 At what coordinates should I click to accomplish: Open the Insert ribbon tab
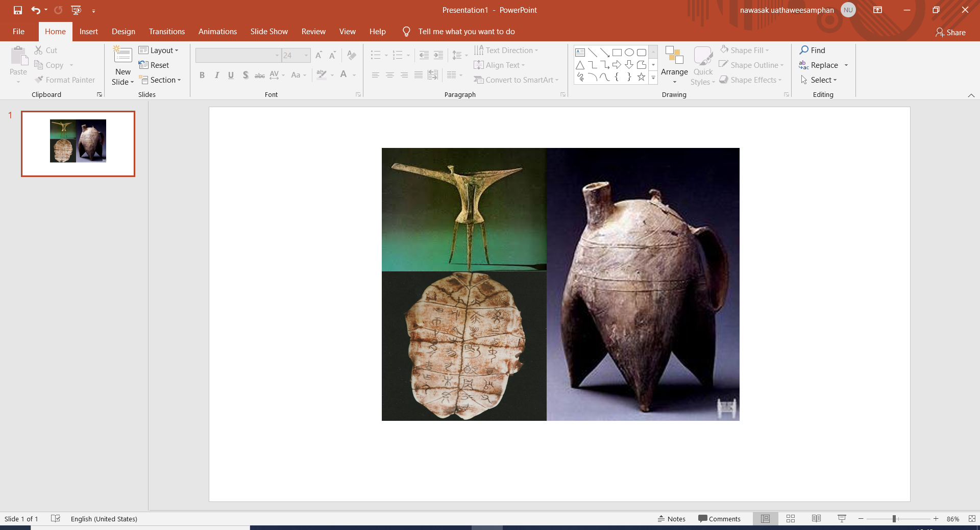pos(88,32)
